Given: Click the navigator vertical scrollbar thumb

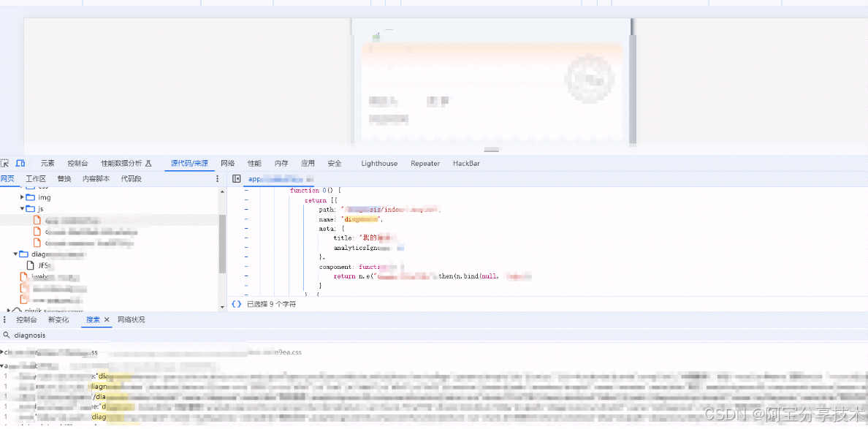Looking at the screenshot, I should [222, 243].
